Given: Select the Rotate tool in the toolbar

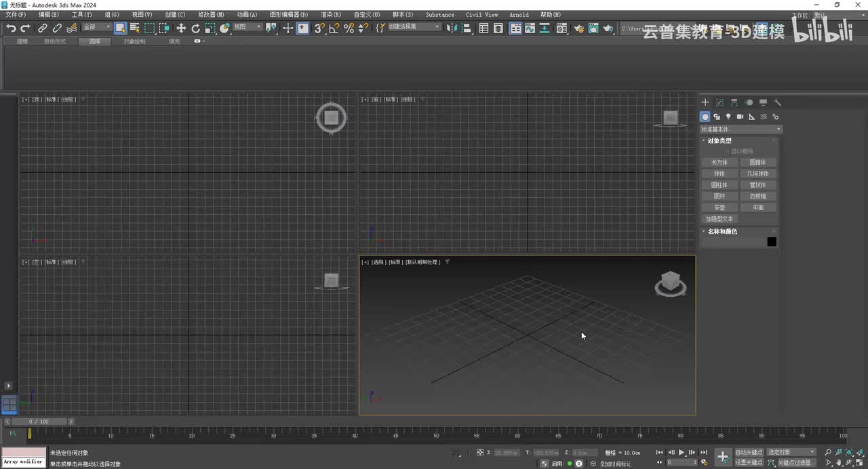Looking at the screenshot, I should (x=195, y=28).
